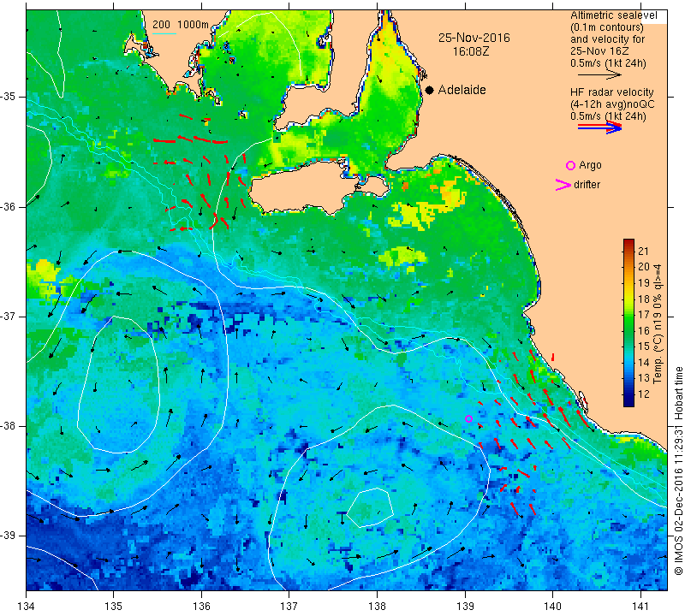Click the temperature color bar
Viewport: 685px width, 616px height.
tap(628, 323)
